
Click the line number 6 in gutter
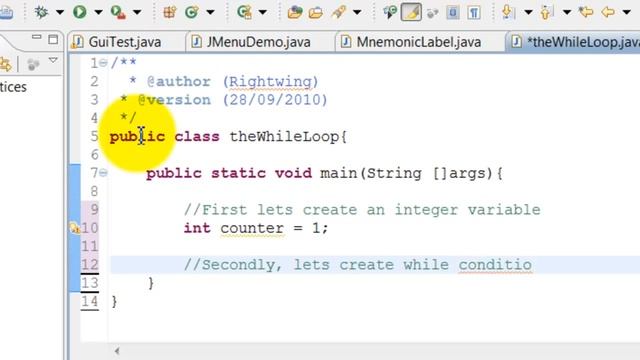(x=95, y=155)
